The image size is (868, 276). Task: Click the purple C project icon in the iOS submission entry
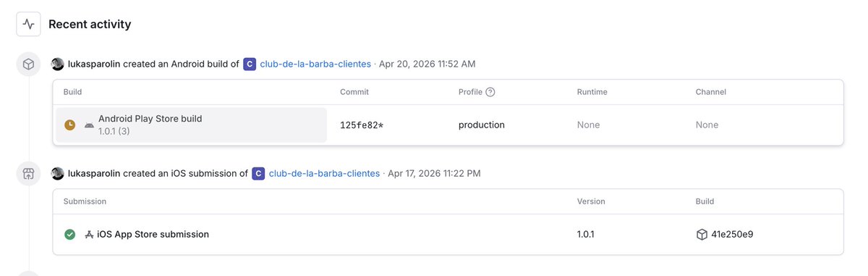click(258, 173)
